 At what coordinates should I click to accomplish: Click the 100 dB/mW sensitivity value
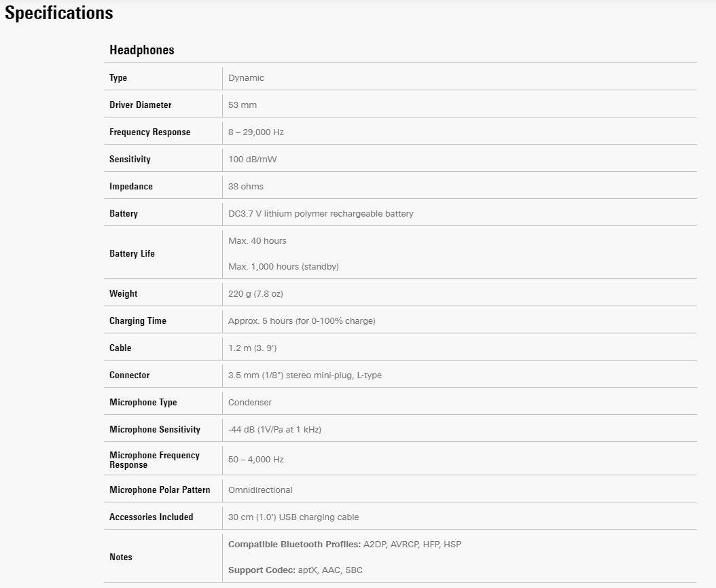pos(253,160)
